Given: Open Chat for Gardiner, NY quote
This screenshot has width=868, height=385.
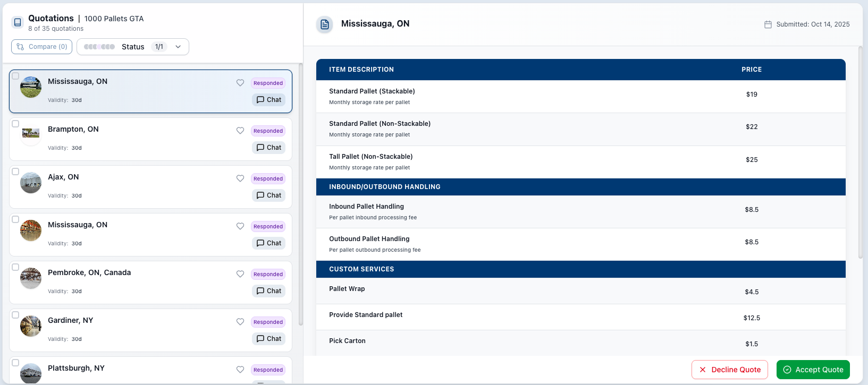Looking at the screenshot, I should (x=268, y=339).
